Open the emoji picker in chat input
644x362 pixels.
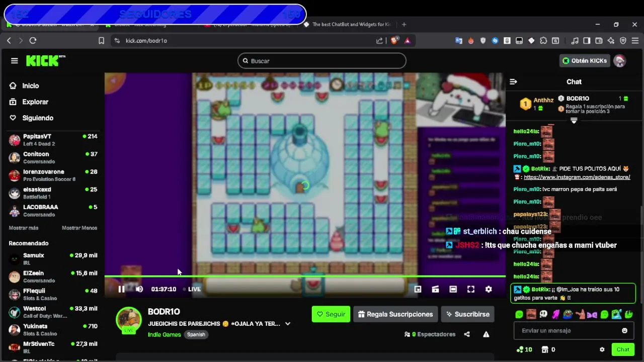pyautogui.click(x=624, y=331)
